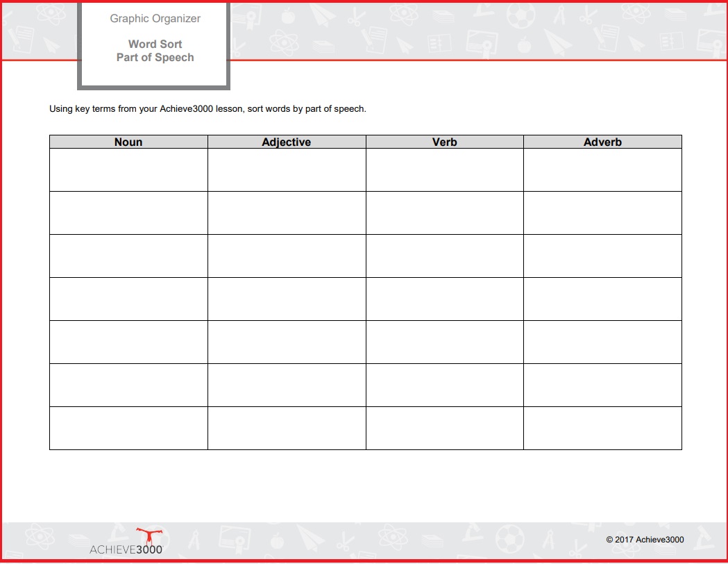Click the sixth row cell under Adverb
Viewport: 728px width, 564px height.
click(602, 385)
